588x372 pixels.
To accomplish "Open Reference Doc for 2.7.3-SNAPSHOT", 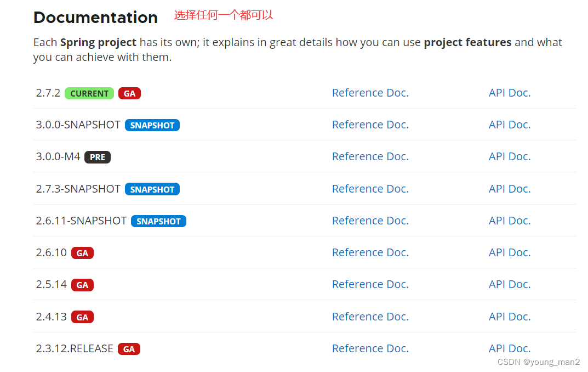I will point(370,189).
